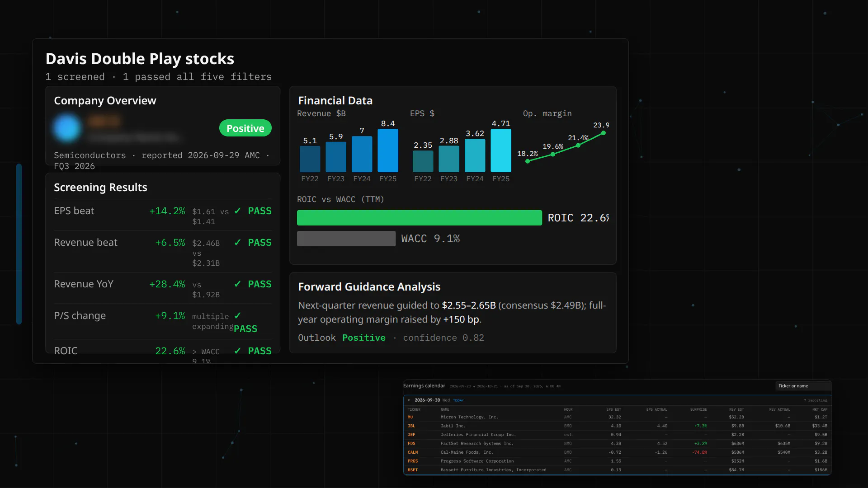Click the '7 reporting' count label

pyautogui.click(x=816, y=400)
